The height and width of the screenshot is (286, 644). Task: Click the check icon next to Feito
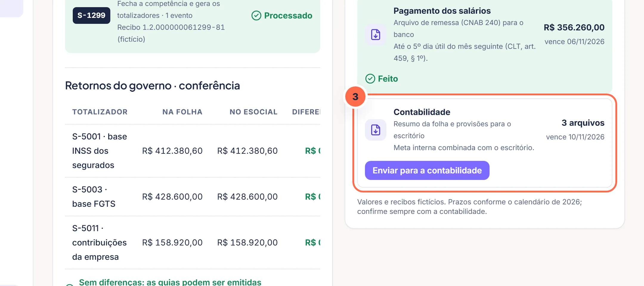(x=370, y=79)
